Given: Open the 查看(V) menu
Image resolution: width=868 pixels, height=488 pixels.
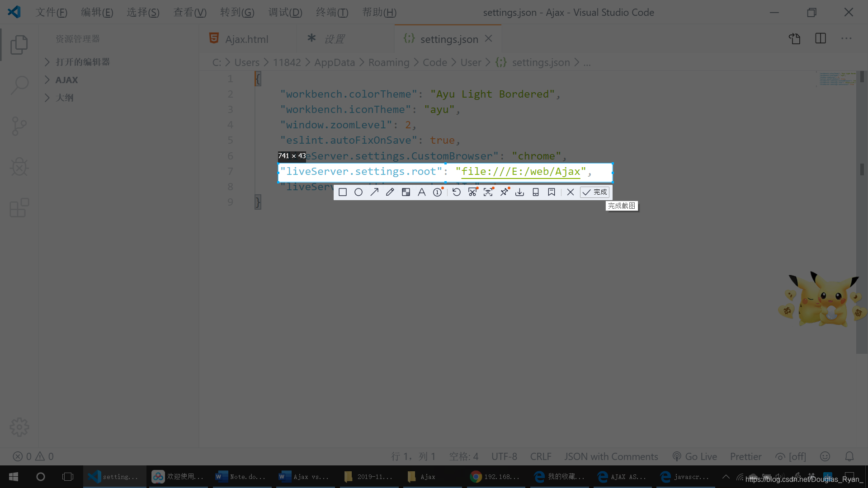Looking at the screenshot, I should click(x=190, y=12).
